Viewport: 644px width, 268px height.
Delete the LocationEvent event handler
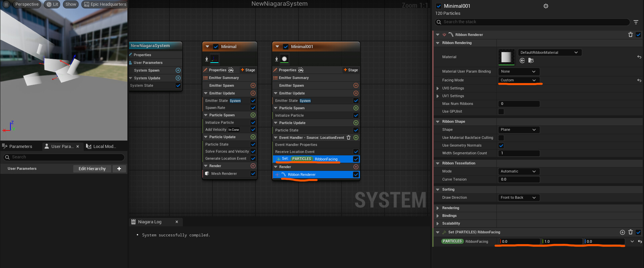pyautogui.click(x=349, y=138)
